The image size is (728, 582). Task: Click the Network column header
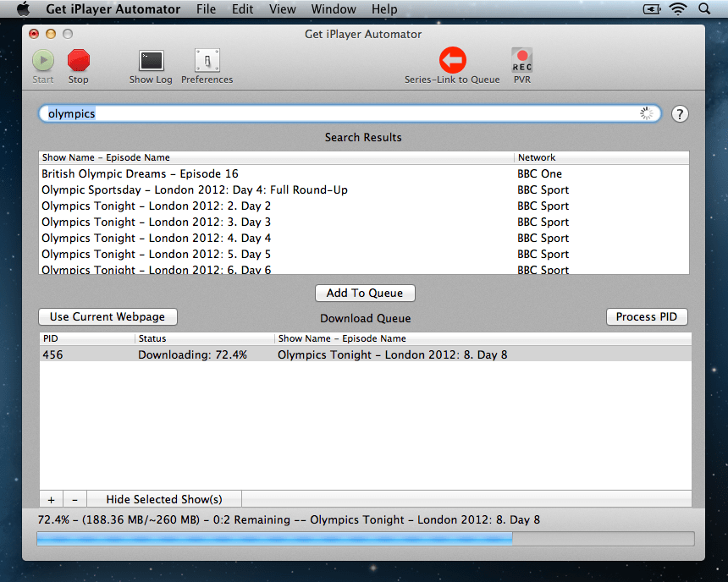pos(602,157)
